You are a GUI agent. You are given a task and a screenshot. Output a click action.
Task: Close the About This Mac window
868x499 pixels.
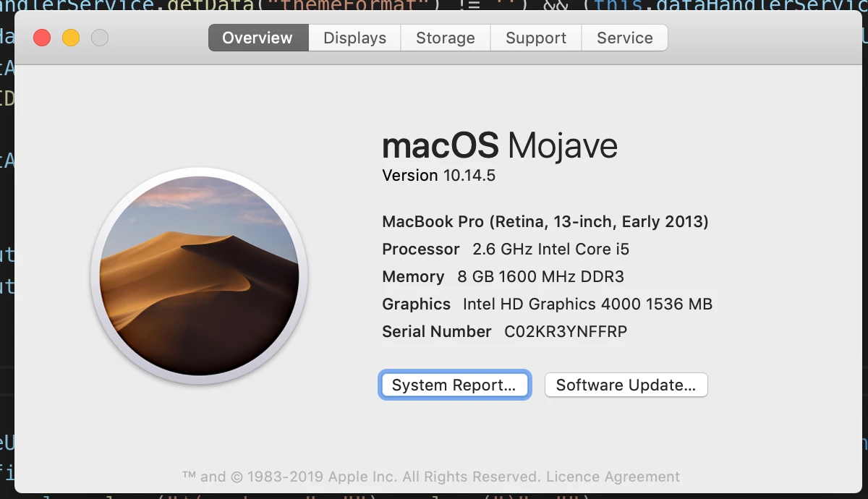pyautogui.click(x=42, y=38)
